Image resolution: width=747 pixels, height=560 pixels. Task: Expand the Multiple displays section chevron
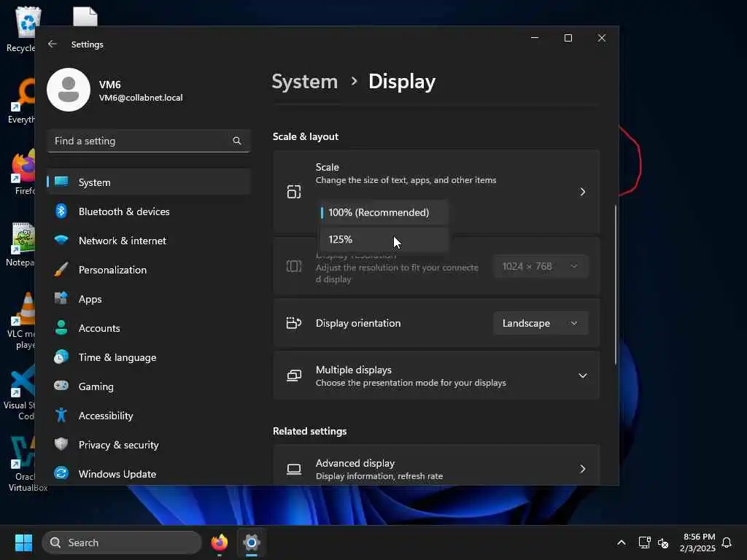point(582,376)
